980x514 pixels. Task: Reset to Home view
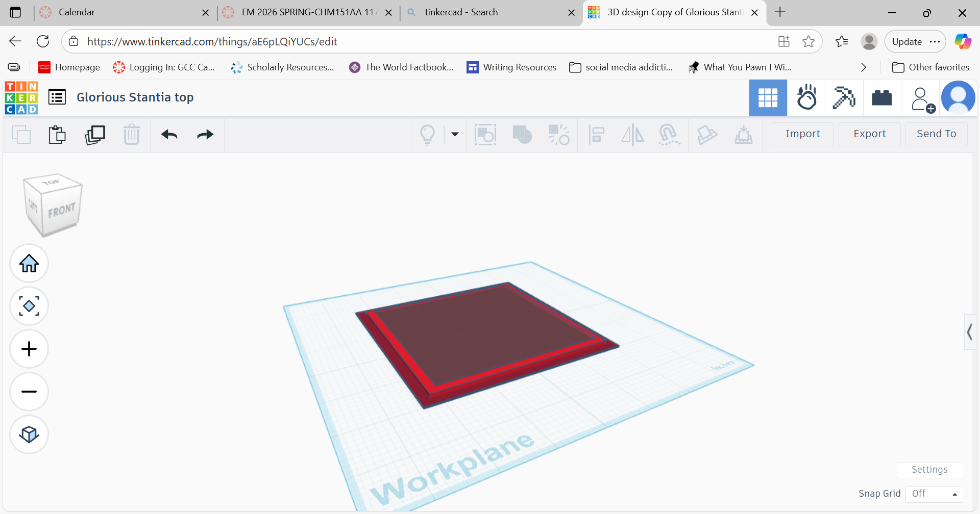29,263
